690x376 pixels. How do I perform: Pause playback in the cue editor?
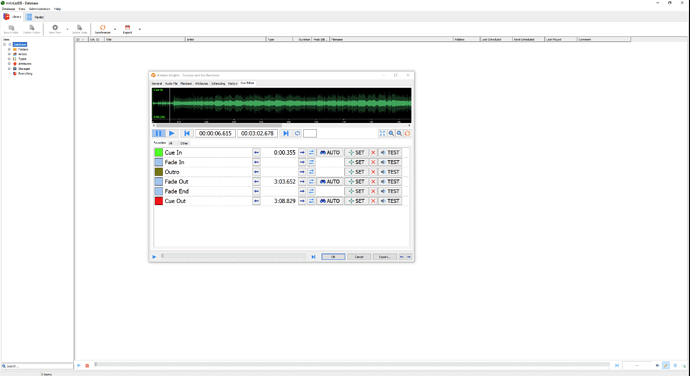click(x=159, y=133)
